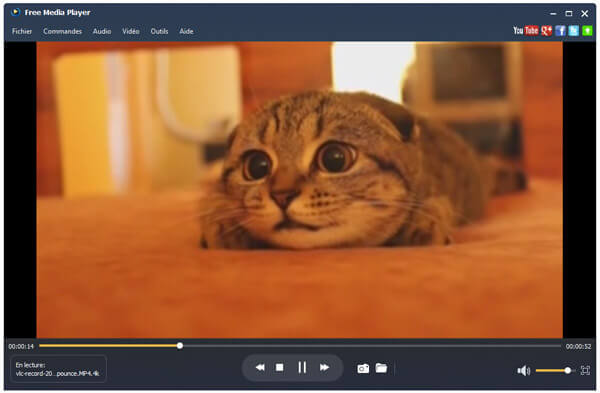Open the Facebook share icon
Screen dimensions: 600x393
coord(560,31)
